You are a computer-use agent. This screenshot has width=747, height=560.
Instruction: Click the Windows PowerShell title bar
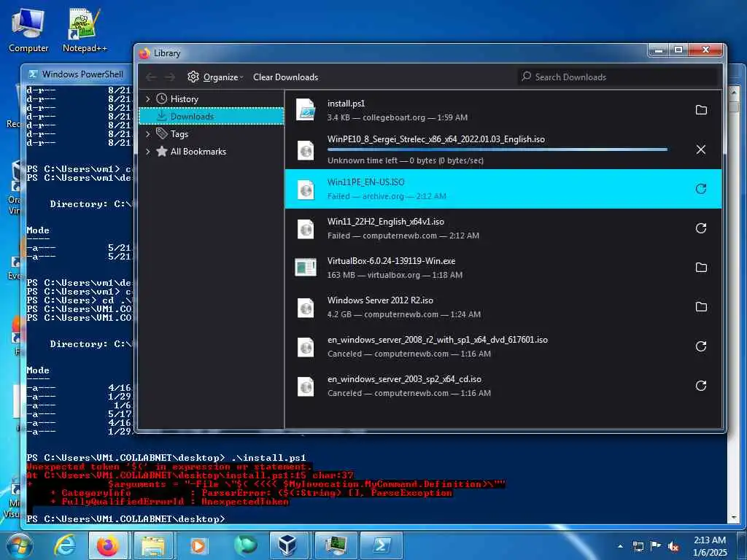(x=76, y=74)
